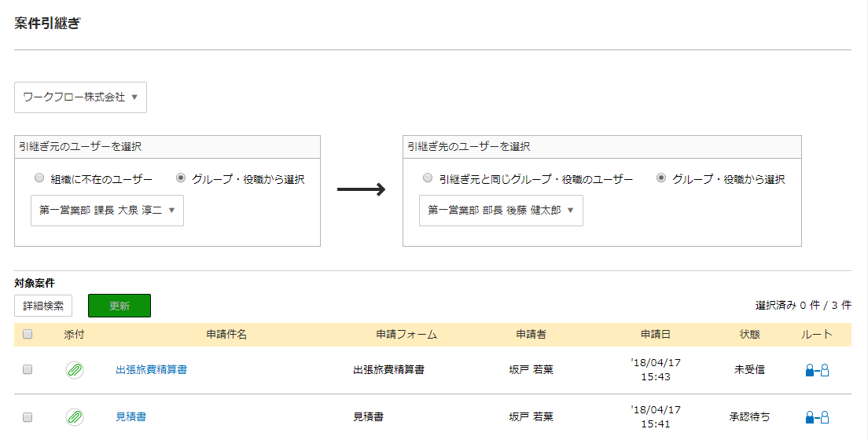This screenshot has height=440, width=868.
Task: Click the 詳細検索 button
Action: pos(43,306)
